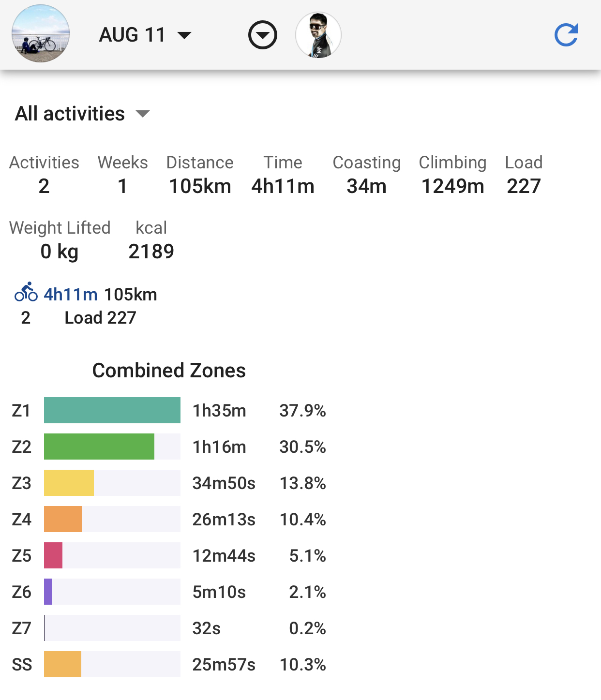Click the athlete avatar with sunglasses

click(318, 35)
